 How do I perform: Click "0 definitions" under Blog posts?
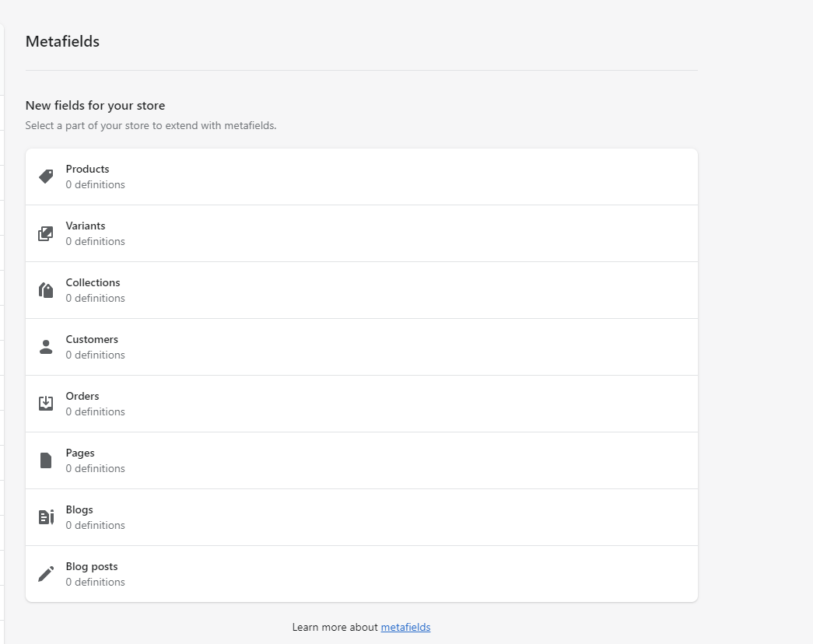coord(95,583)
